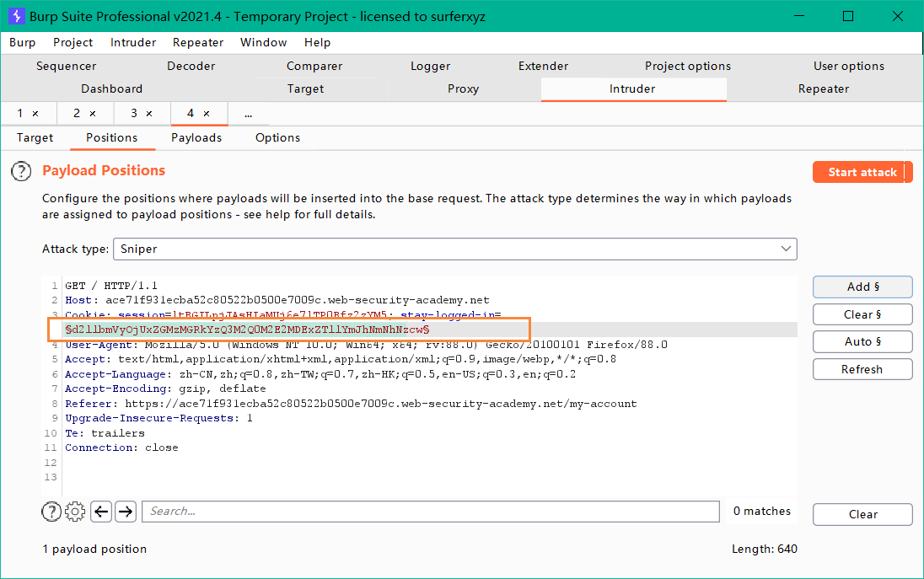Switch to Proxy tab
Viewport: 924px width, 579px height.
tap(463, 89)
